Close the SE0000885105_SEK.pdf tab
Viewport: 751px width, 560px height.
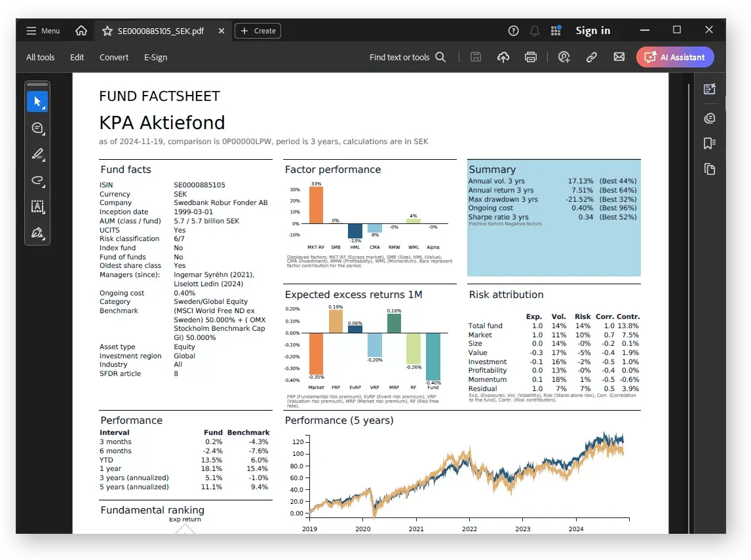(x=221, y=31)
